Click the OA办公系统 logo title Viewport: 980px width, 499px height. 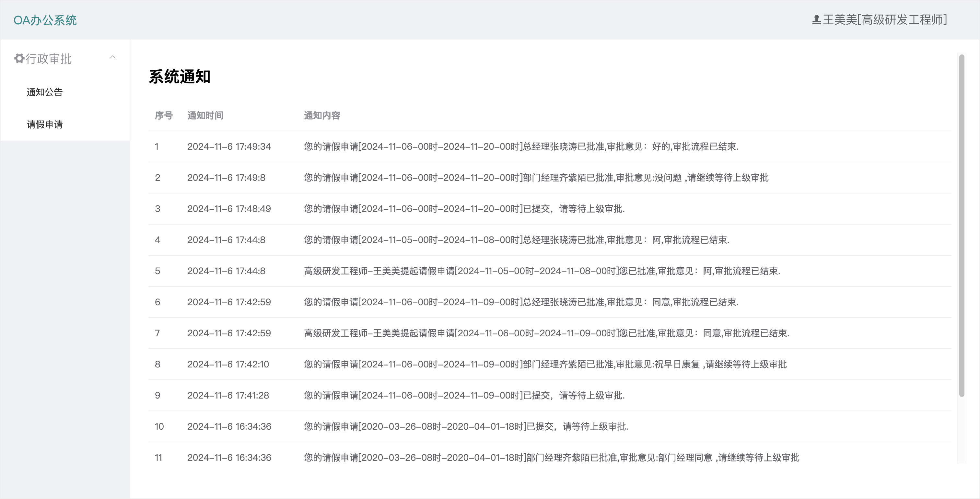click(x=45, y=20)
